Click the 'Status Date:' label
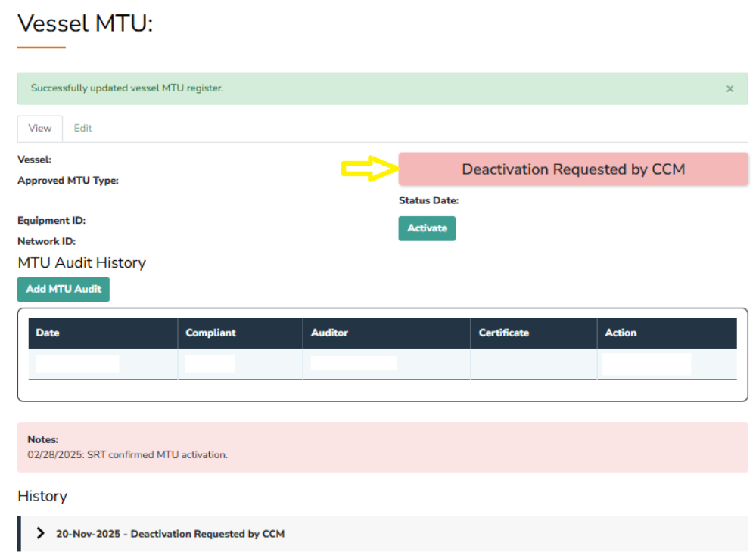Image resolution: width=756 pixels, height=558 pixels. point(428,200)
